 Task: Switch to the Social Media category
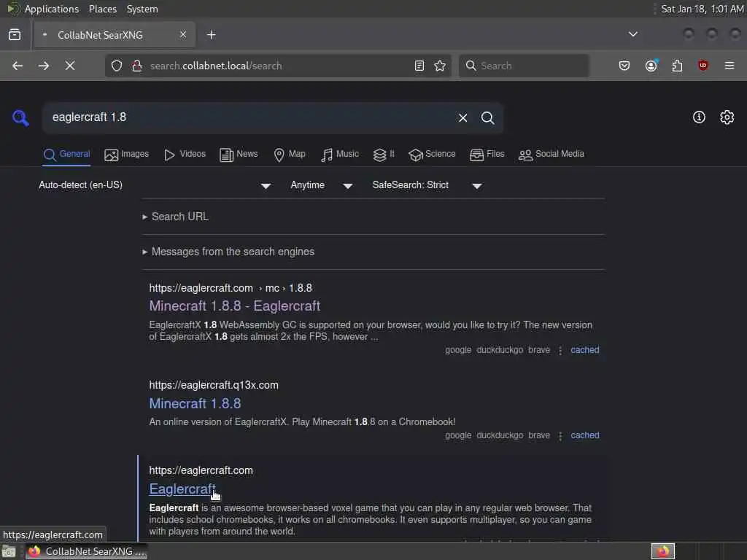pyautogui.click(x=551, y=155)
